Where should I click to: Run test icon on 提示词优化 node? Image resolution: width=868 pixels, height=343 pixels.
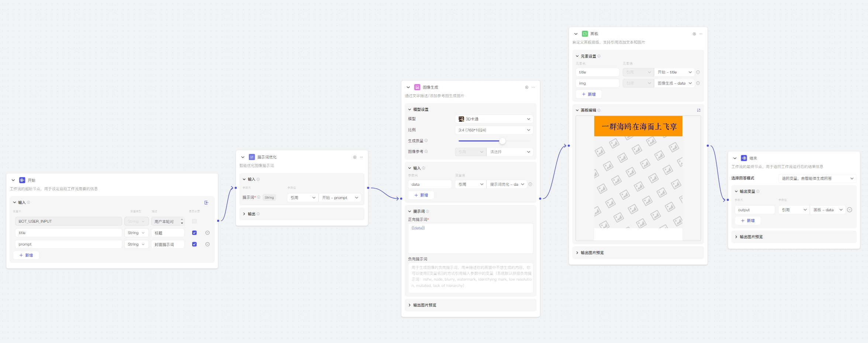[x=355, y=157]
